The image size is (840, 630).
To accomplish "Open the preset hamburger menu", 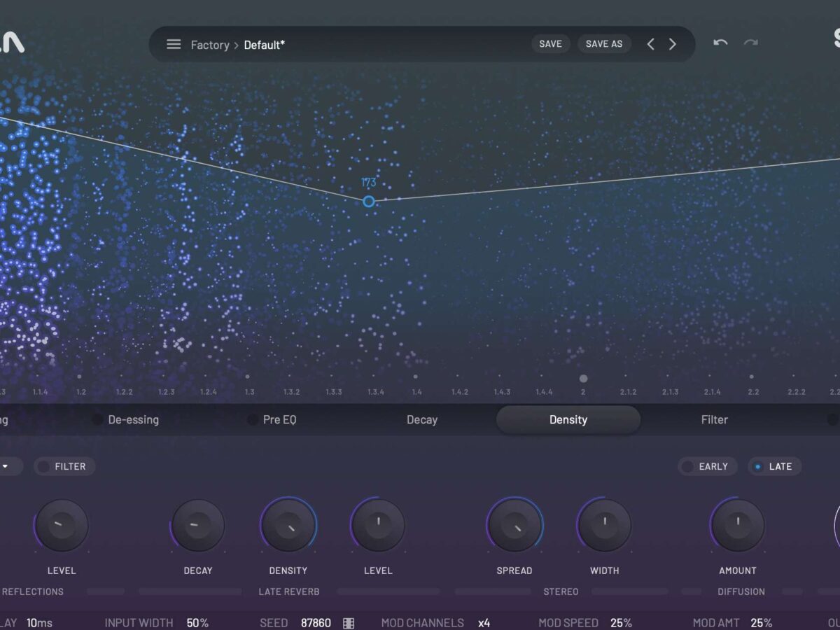I will coord(174,45).
